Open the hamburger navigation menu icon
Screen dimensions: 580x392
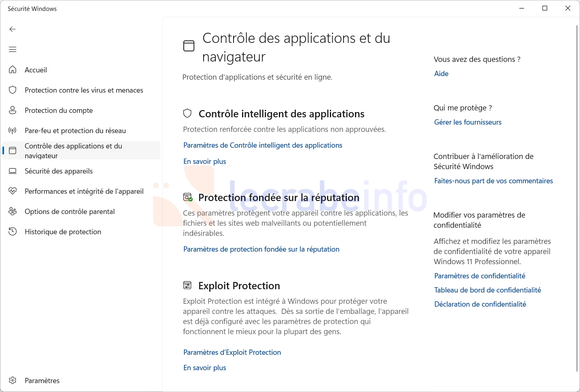click(13, 49)
